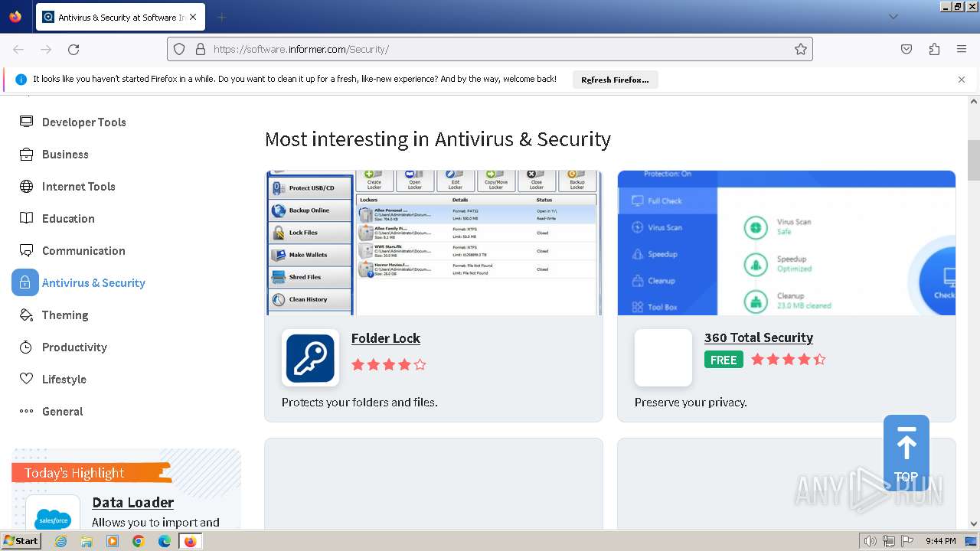Go to Lifestyle category
This screenshot has height=551, width=980.
[x=64, y=379]
